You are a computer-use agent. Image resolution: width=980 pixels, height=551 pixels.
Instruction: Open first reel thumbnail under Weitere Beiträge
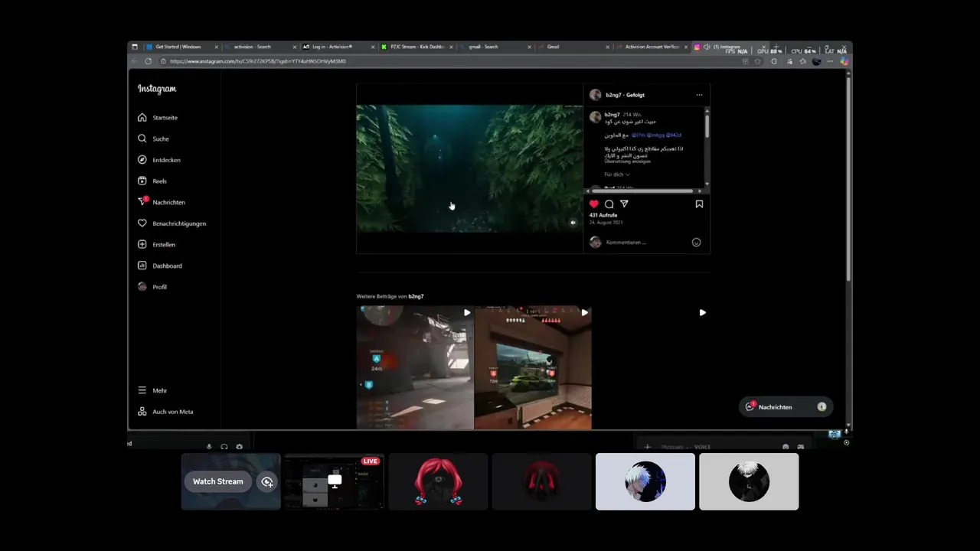point(415,367)
